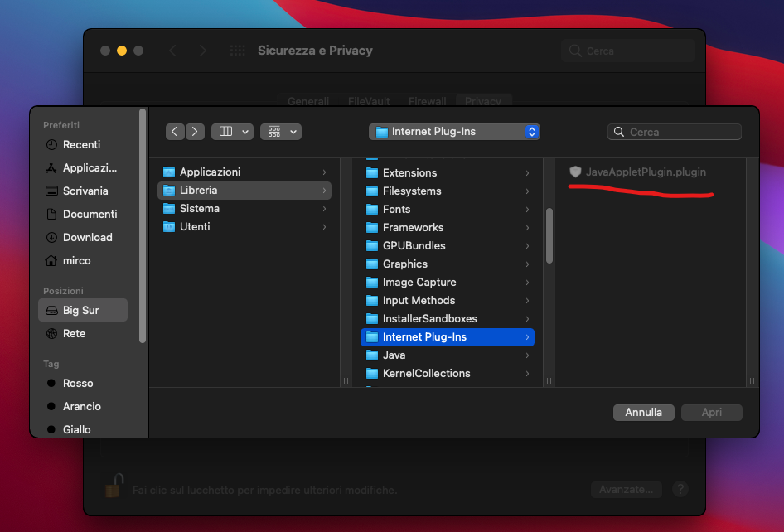Filter by Giallo tag

pyautogui.click(x=69, y=429)
